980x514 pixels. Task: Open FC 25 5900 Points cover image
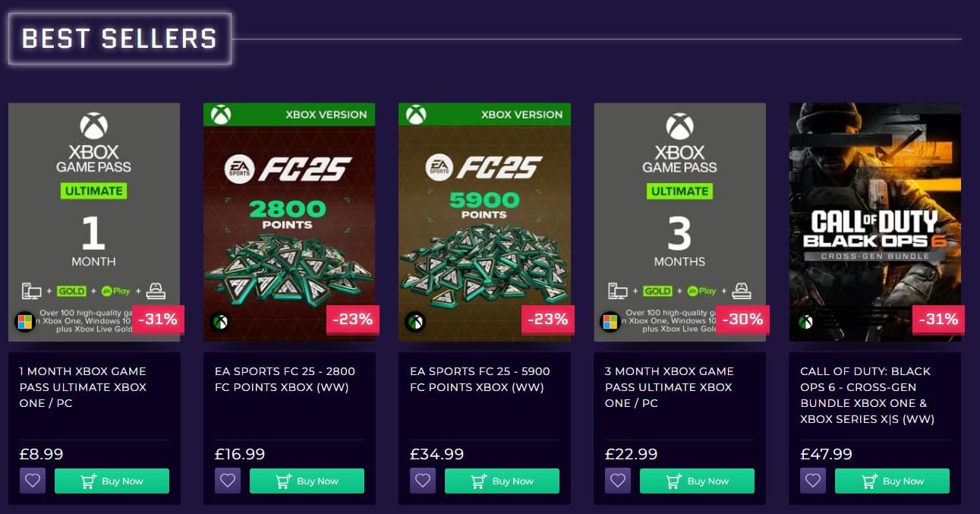point(484,222)
